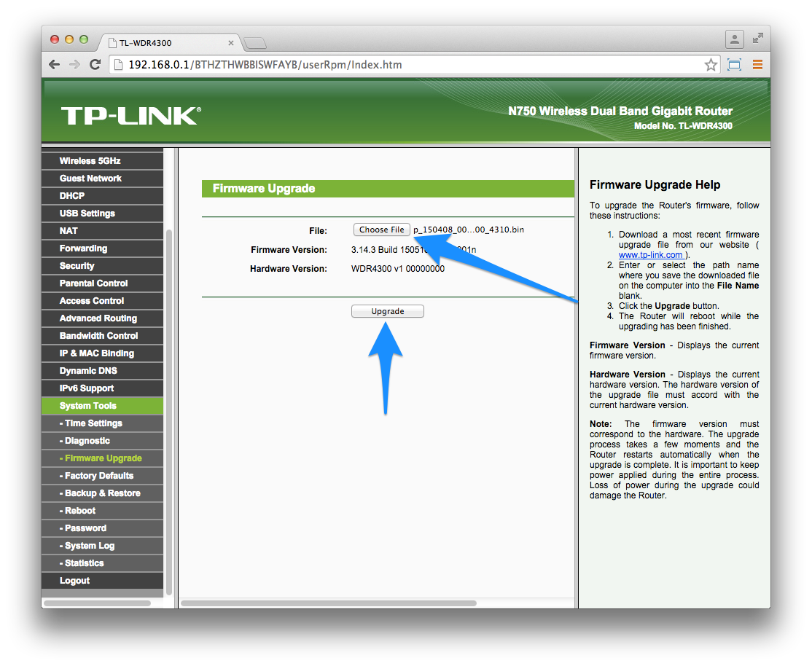Viewport: 812px width, 666px height.
Task: Click the screen cast icon beside the star
Action: pyautogui.click(x=734, y=65)
